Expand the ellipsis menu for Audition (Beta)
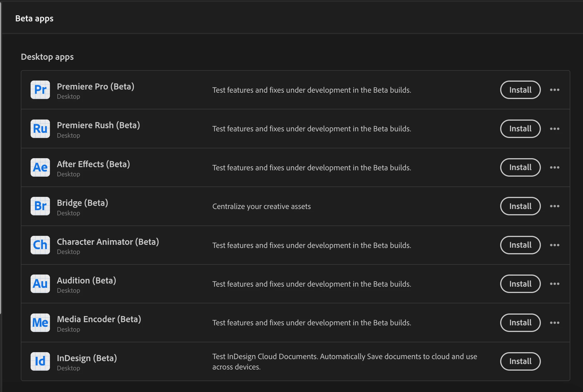Viewport: 583px width, 392px height. [x=554, y=284]
